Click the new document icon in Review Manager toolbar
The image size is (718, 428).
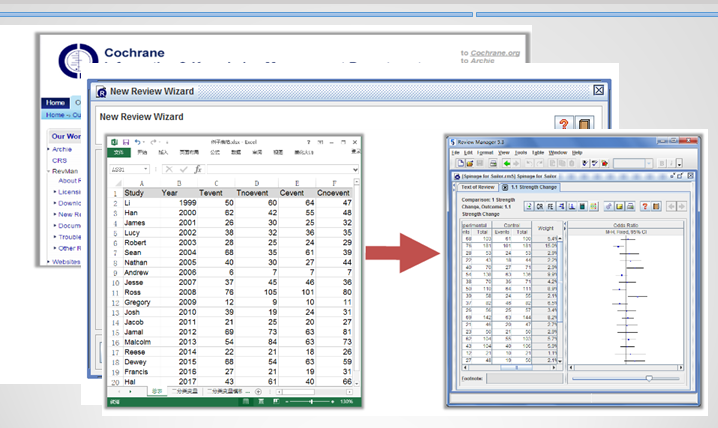coord(460,163)
